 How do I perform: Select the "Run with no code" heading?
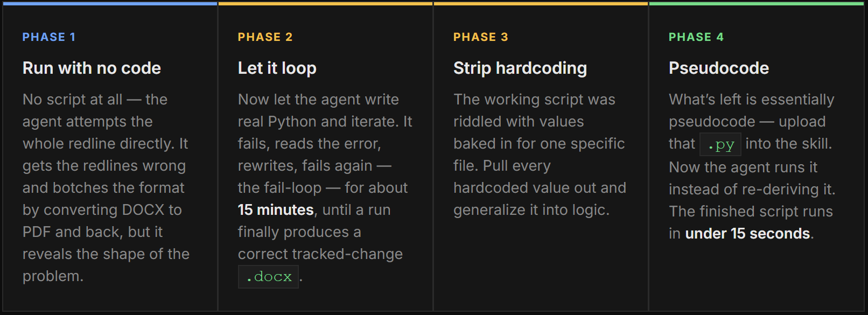(x=92, y=68)
